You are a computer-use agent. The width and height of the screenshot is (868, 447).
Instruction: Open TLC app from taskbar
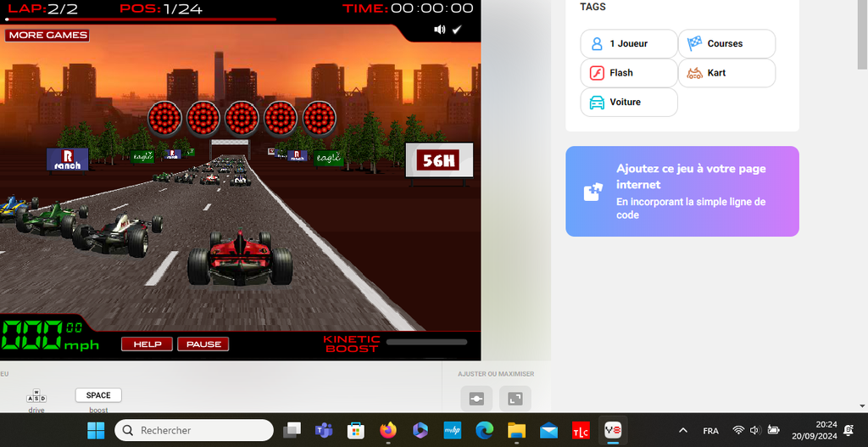coord(581,430)
